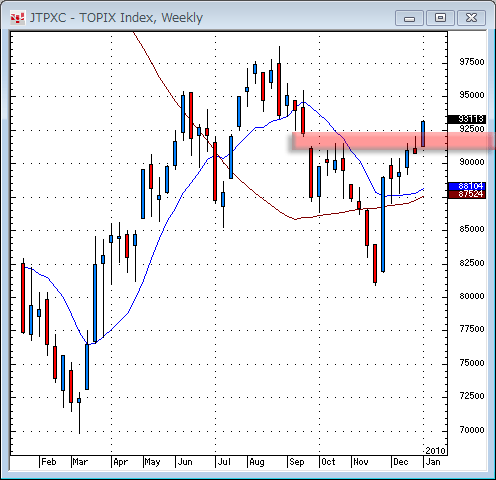Click the 85000 price axis label
Viewport: 496px width, 480px height.
[x=472, y=229]
